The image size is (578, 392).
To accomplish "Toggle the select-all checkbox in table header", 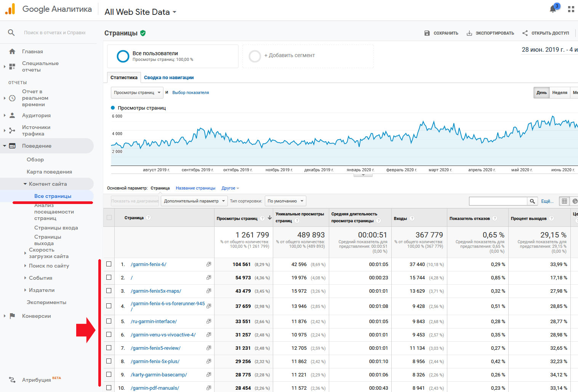I will (x=109, y=218).
